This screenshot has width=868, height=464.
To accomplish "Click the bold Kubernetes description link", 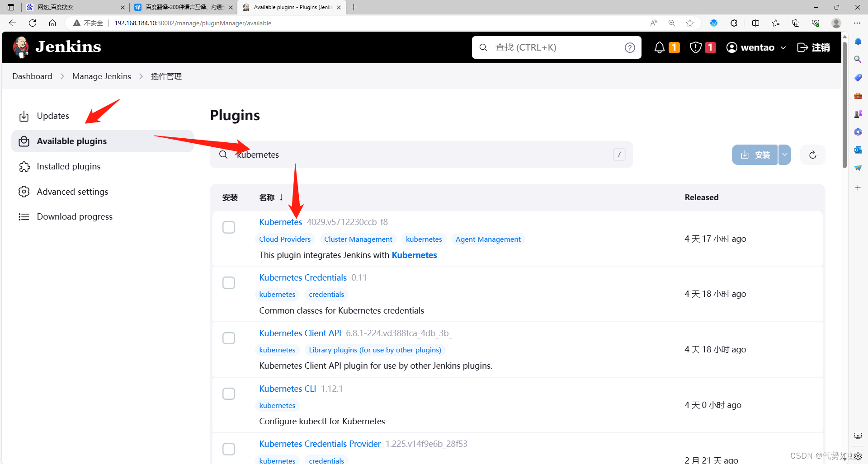I will pos(414,255).
